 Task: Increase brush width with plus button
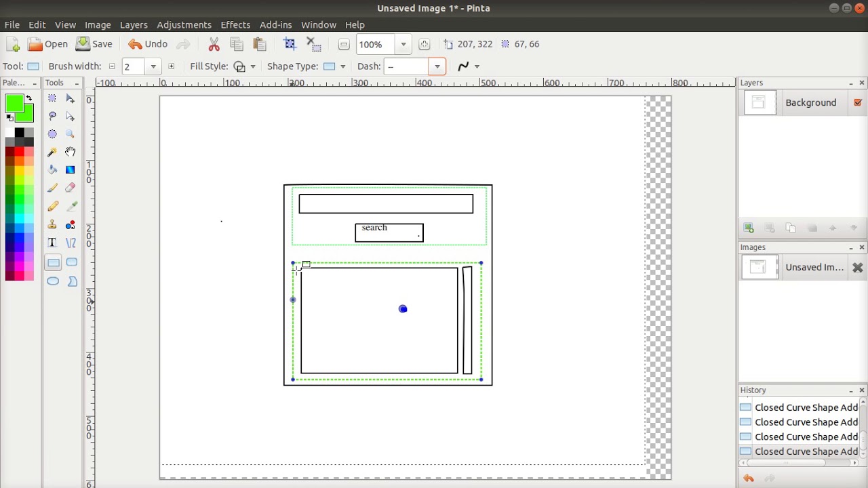tap(171, 66)
